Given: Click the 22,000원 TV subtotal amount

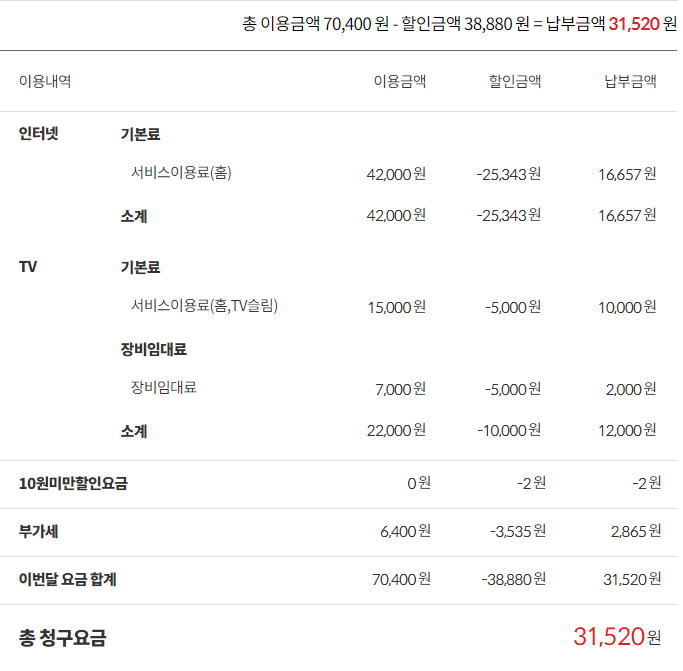Looking at the screenshot, I should [x=396, y=430].
